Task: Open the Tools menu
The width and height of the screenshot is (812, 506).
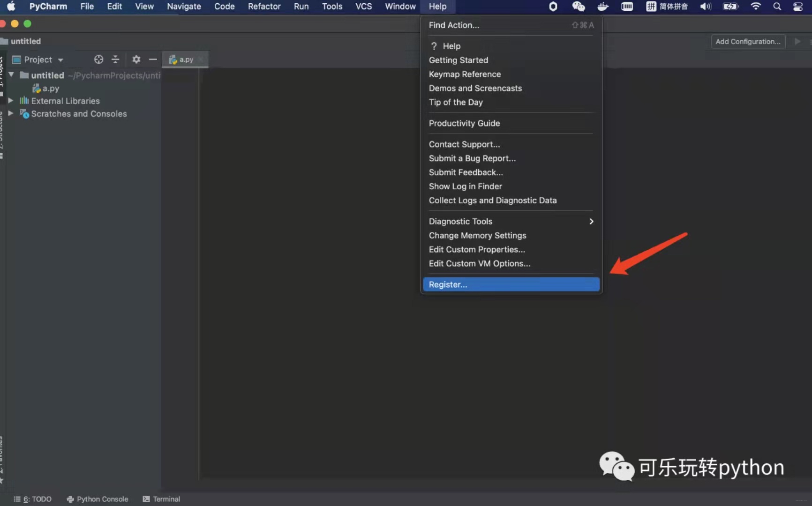Action: (332, 7)
